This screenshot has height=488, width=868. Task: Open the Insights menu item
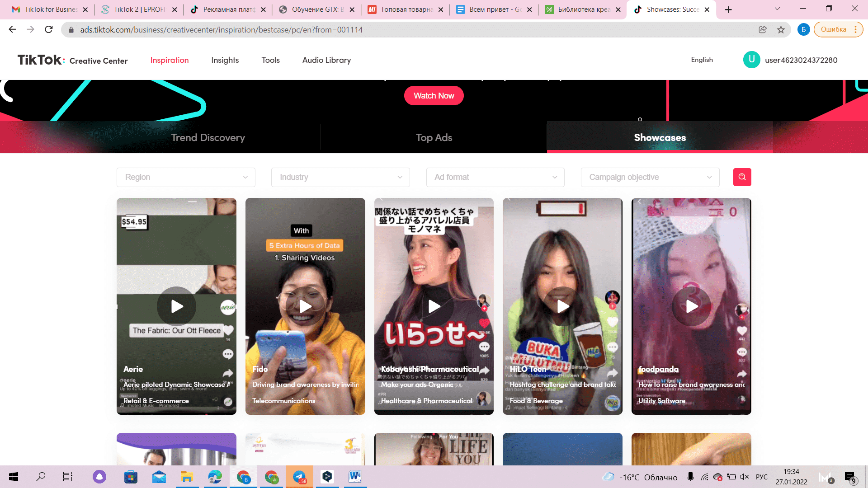coord(225,60)
